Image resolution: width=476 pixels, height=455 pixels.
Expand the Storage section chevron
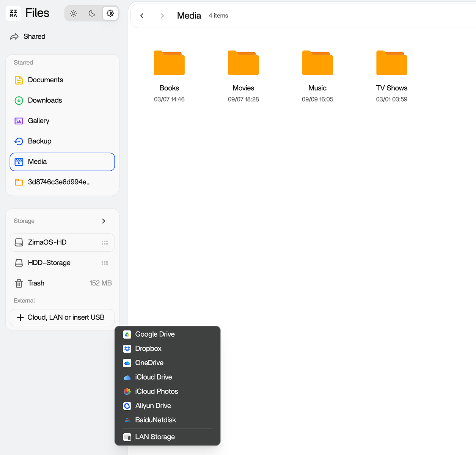point(104,221)
